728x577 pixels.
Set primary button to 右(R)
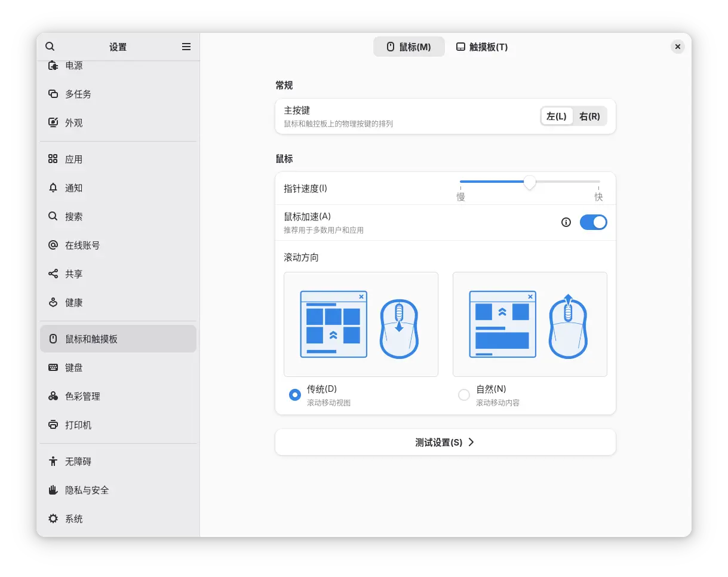pos(589,116)
